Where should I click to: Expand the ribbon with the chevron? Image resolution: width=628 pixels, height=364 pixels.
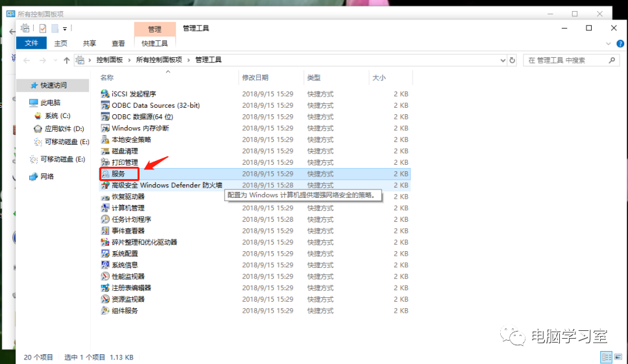pos(608,43)
